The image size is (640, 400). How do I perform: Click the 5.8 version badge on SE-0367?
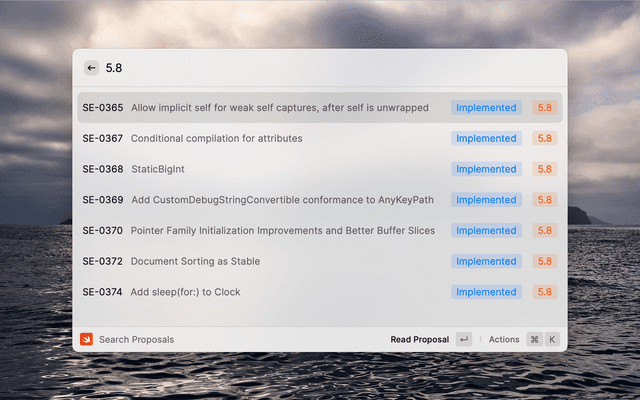tap(545, 138)
